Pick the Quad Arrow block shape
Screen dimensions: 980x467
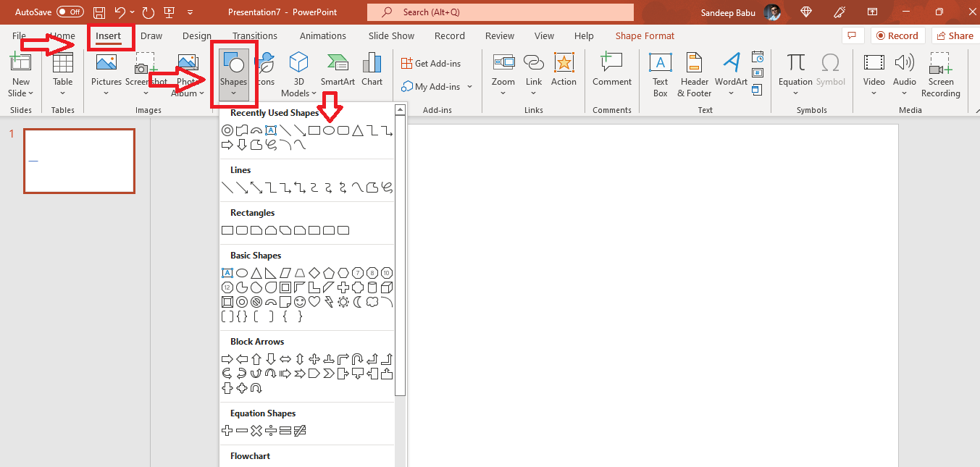[314, 359]
